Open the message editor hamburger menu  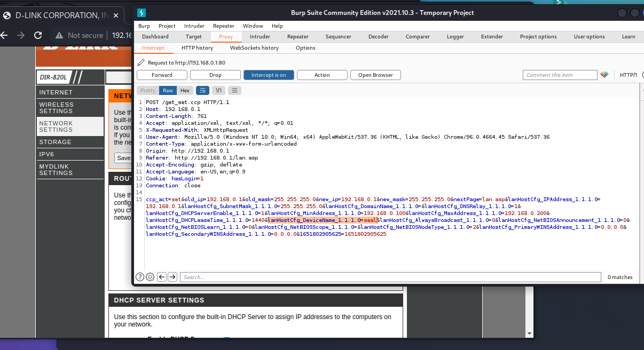point(235,91)
